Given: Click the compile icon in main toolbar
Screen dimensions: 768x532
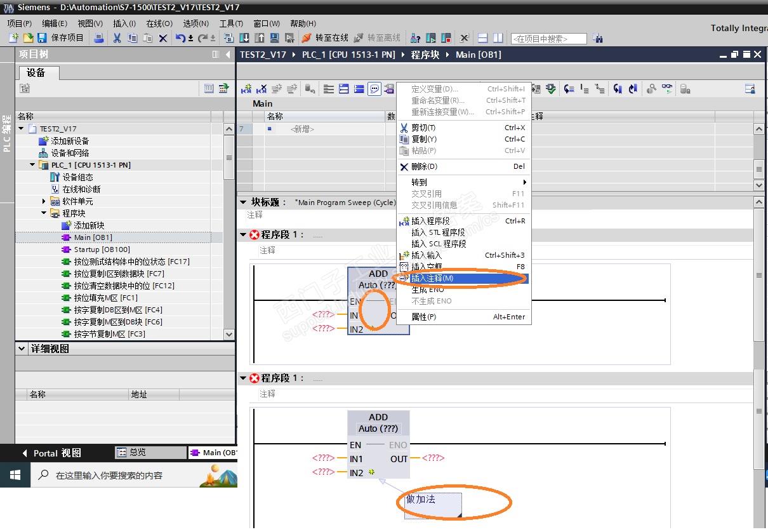Looking at the screenshot, I should [229, 38].
